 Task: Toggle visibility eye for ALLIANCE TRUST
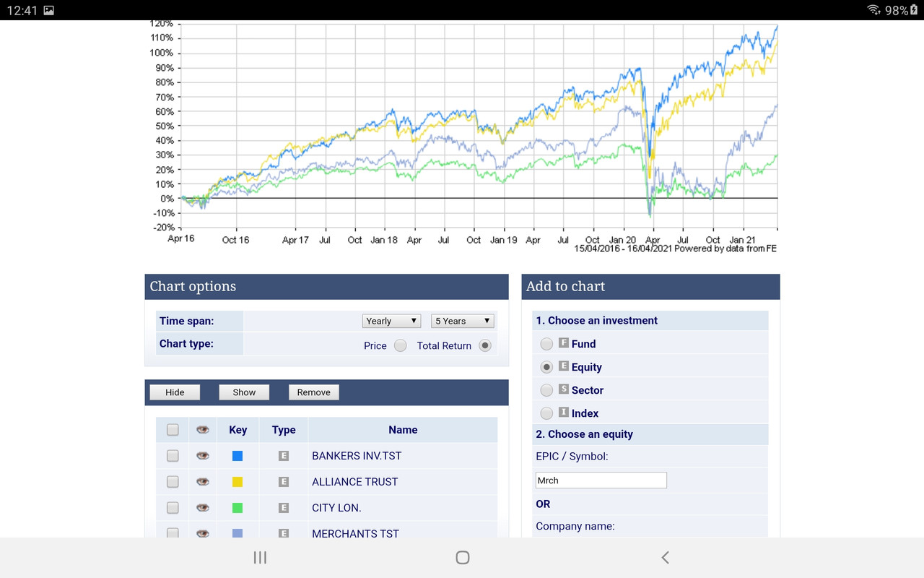point(203,482)
